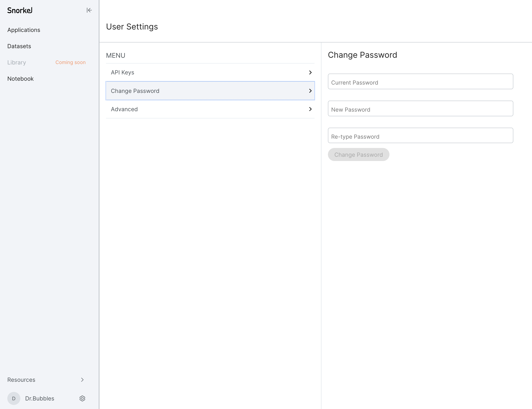Focus the Re-type Password field
Image resolution: width=532 pixels, height=409 pixels.
420,135
